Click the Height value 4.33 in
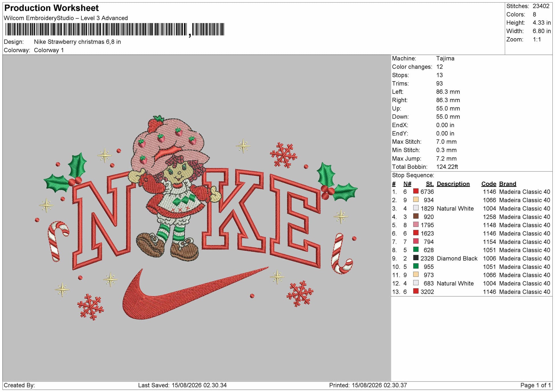The width and height of the screenshot is (555, 392). [x=542, y=23]
